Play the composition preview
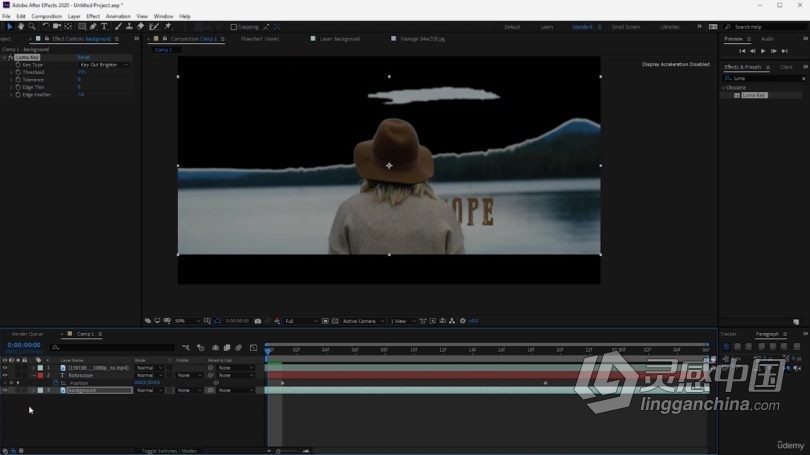Screen dimensions: 810x455 coord(763,51)
